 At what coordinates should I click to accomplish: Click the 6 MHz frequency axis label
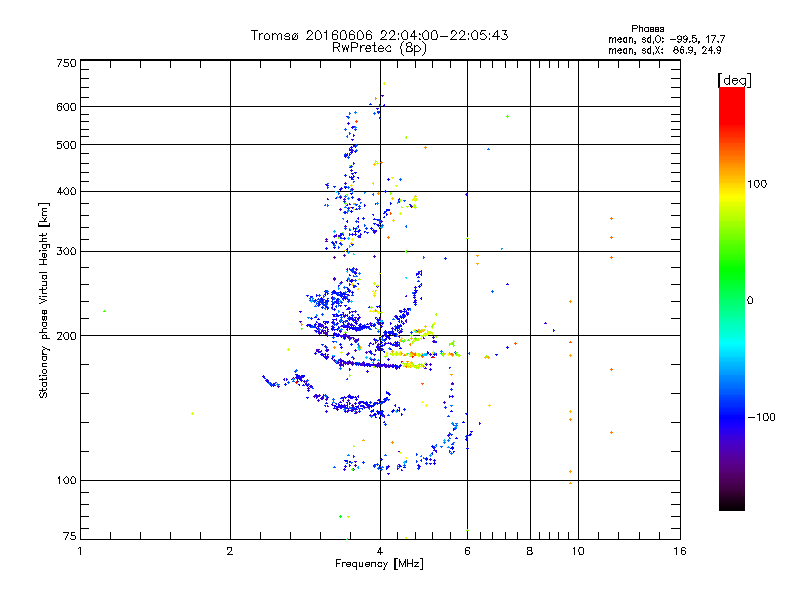tap(467, 551)
